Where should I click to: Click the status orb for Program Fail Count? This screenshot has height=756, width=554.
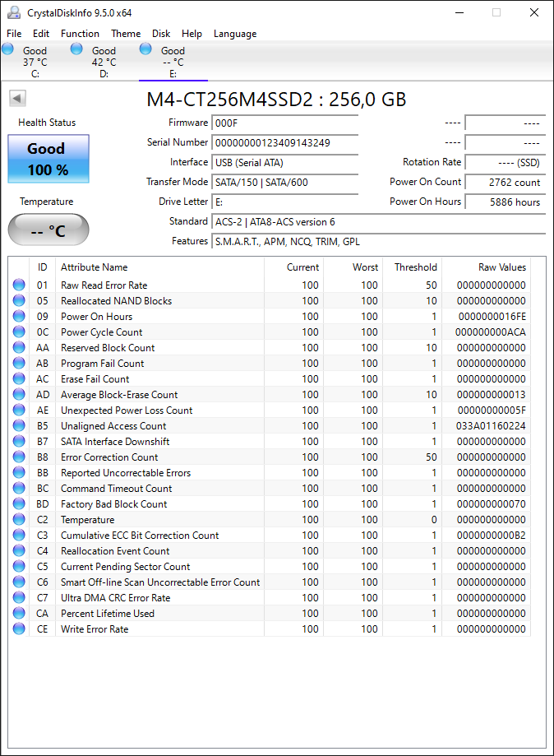19,363
